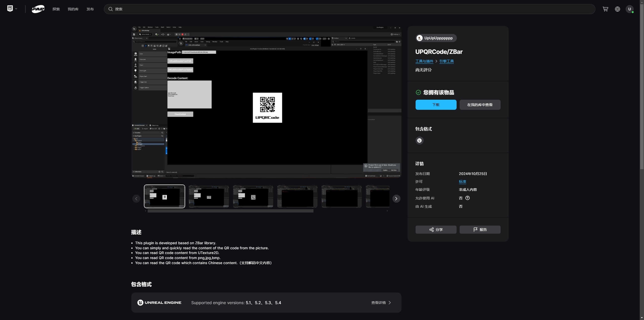Click the globe language icon
The image size is (644, 320).
click(x=617, y=9)
